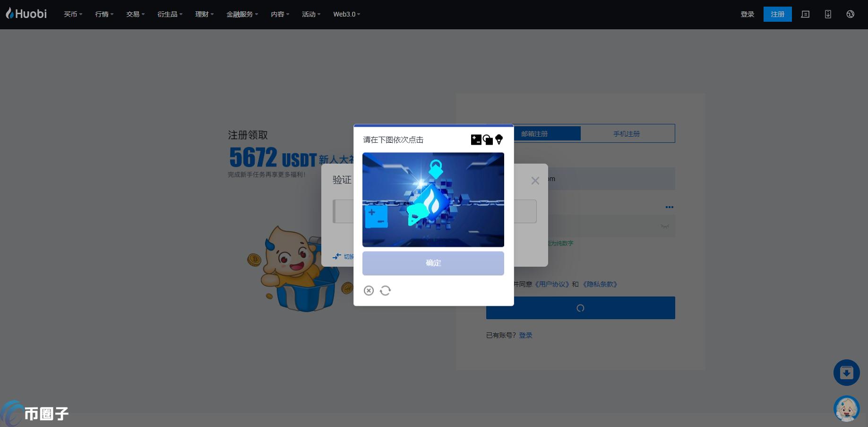Click the three-dots icon above the password field
Image resolution: width=868 pixels, height=427 pixels.
(x=669, y=207)
